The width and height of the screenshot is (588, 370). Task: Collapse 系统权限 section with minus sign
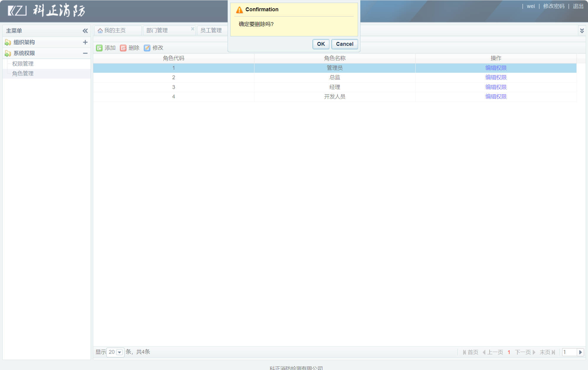point(85,53)
